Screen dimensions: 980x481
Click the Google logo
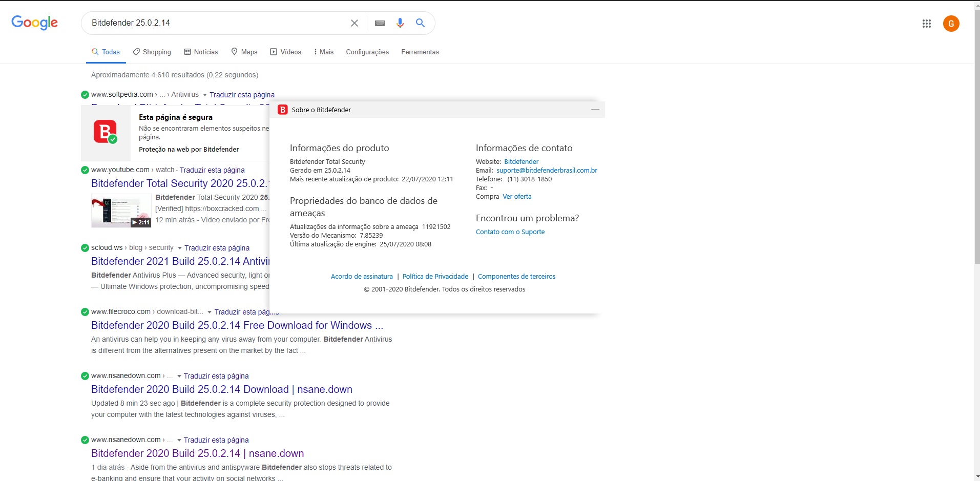point(34,23)
